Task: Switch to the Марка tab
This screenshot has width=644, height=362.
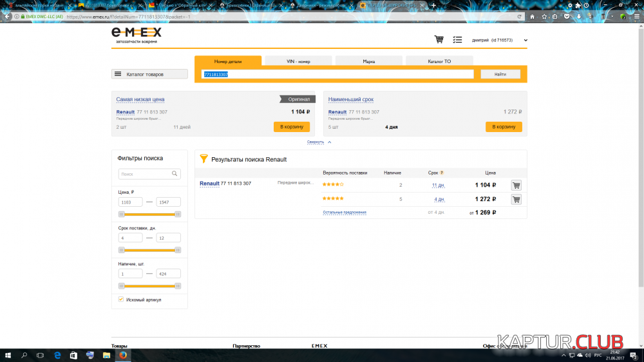Action: 368,61
